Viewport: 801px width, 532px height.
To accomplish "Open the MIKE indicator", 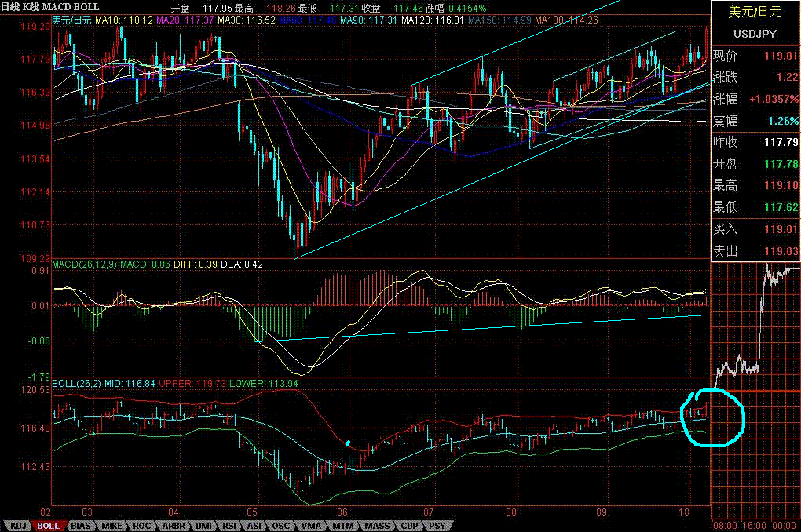I will 113,526.
